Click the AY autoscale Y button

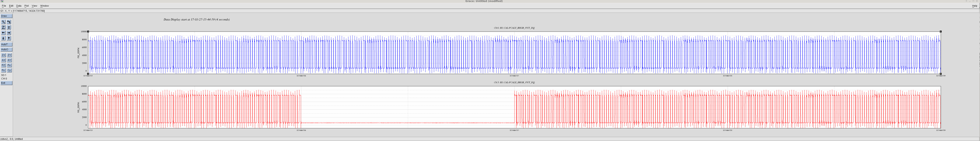tap(9, 60)
